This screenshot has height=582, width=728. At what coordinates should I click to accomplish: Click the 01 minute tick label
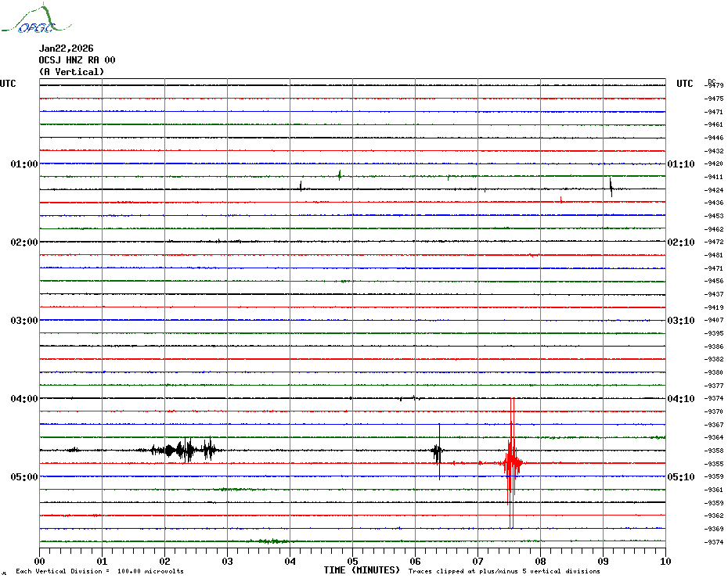(102, 562)
